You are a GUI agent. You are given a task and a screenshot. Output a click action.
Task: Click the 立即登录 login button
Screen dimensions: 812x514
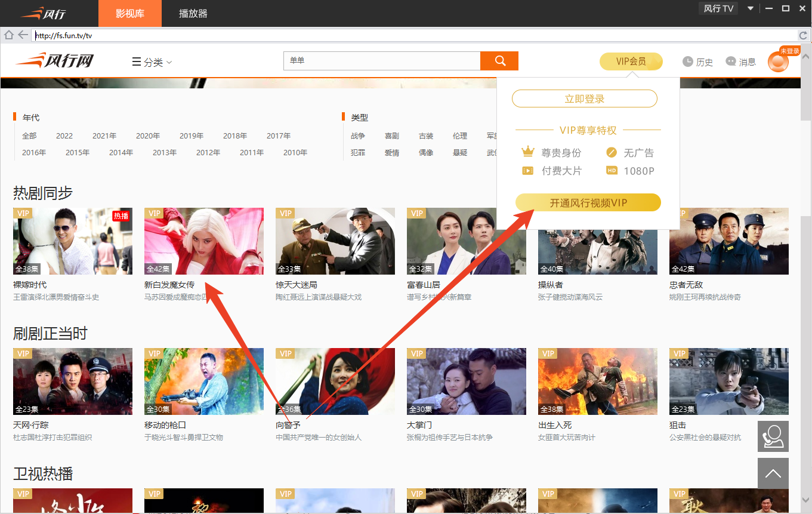584,99
